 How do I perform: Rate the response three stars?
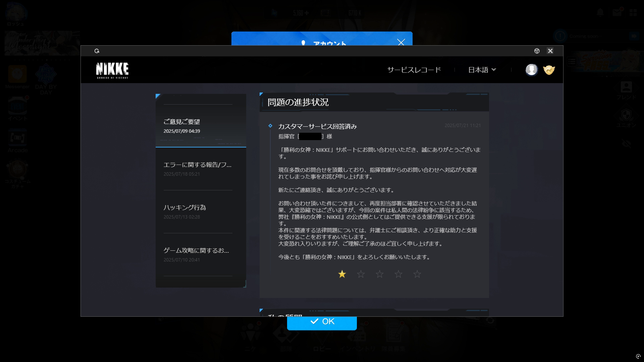pos(379,274)
